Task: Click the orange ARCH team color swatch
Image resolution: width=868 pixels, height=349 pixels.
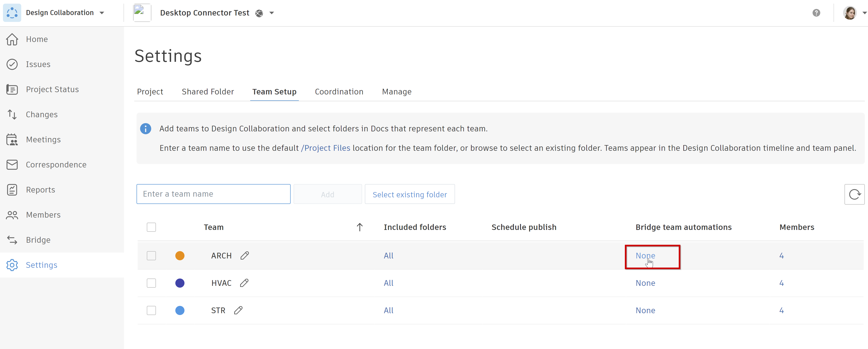Action: click(180, 255)
